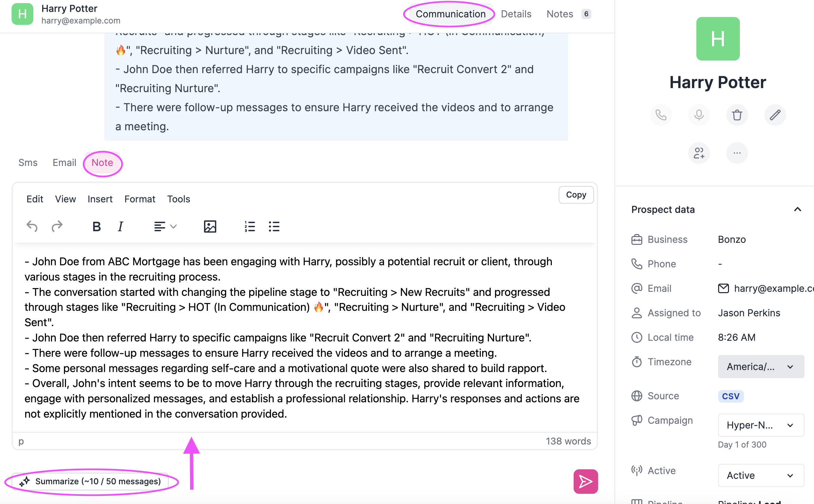
Task: Collapse the Prospect data section
Action: 798,209
